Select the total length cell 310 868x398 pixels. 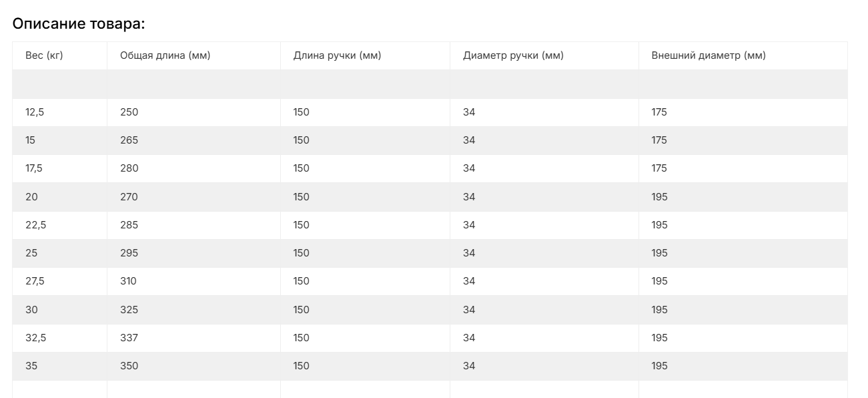[x=128, y=281]
